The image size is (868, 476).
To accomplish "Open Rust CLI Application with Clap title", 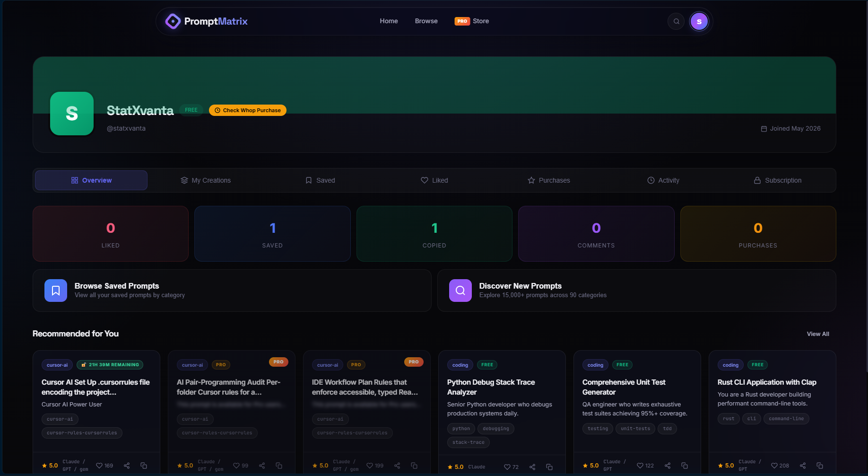I will point(767,382).
